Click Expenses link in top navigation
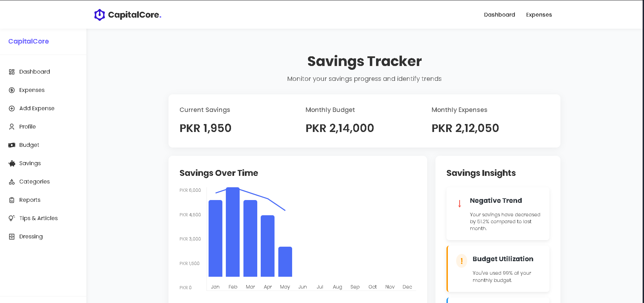644x303 pixels. [x=539, y=15]
